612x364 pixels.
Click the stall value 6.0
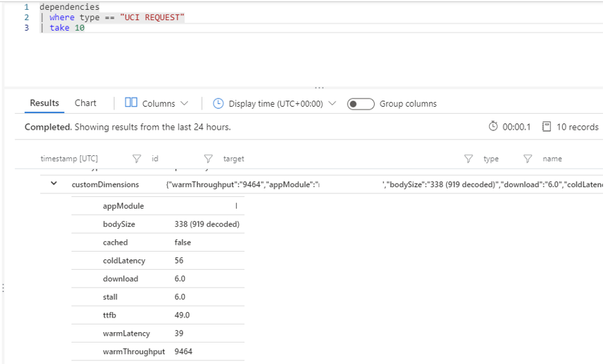pyautogui.click(x=180, y=297)
